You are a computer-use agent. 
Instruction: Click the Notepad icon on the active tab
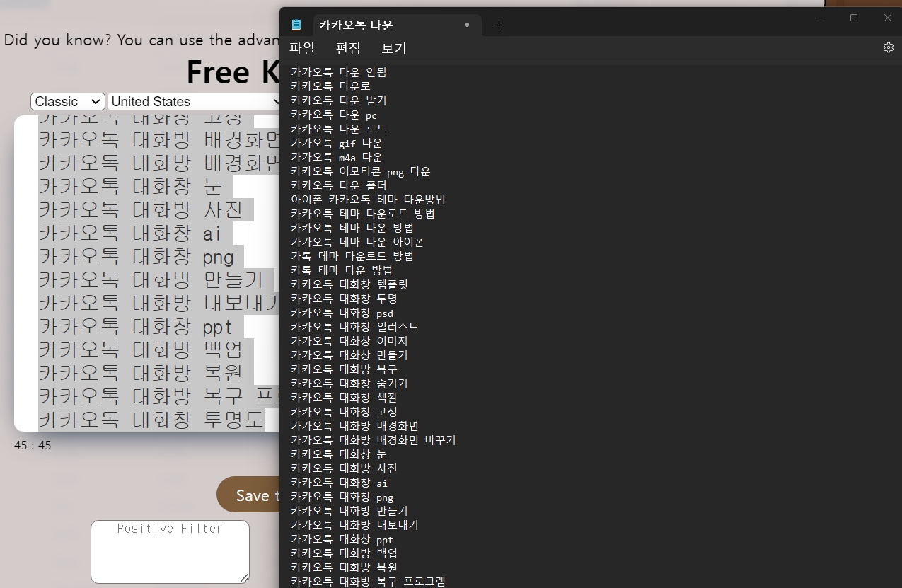point(296,24)
